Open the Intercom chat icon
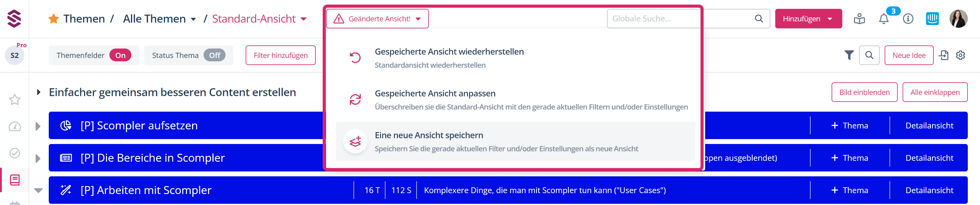The image size is (980, 205). point(932,19)
